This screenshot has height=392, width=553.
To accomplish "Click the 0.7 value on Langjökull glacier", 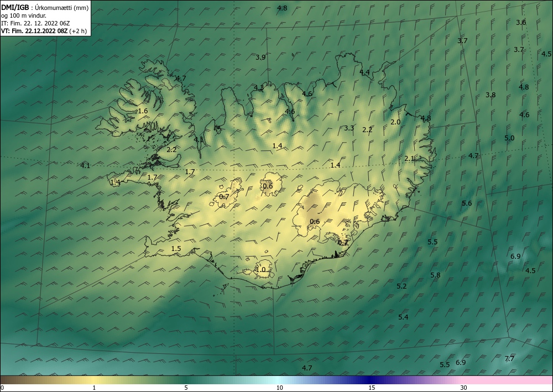I will tap(224, 197).
